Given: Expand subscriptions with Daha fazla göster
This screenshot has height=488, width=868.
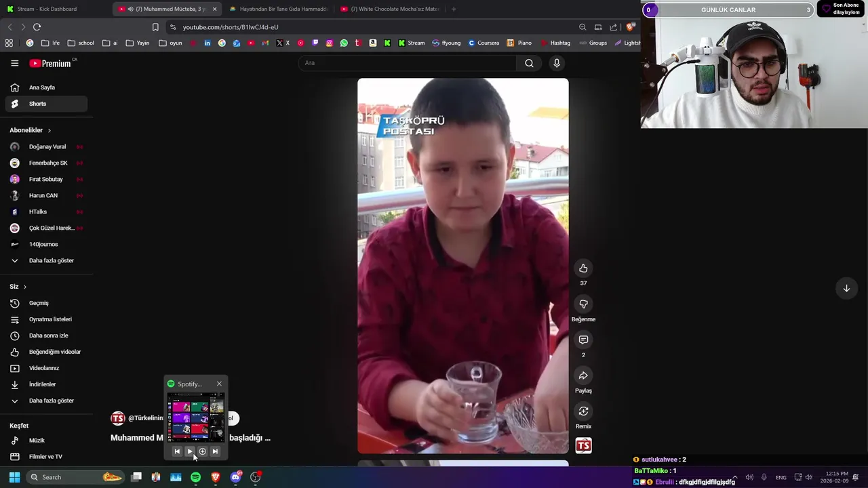Looking at the screenshot, I should click(x=46, y=260).
